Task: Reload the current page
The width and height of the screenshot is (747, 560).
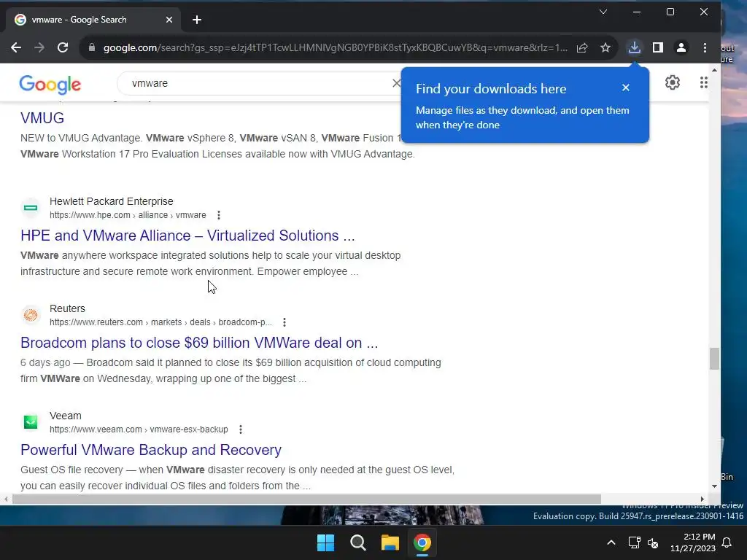Action: coord(63,47)
